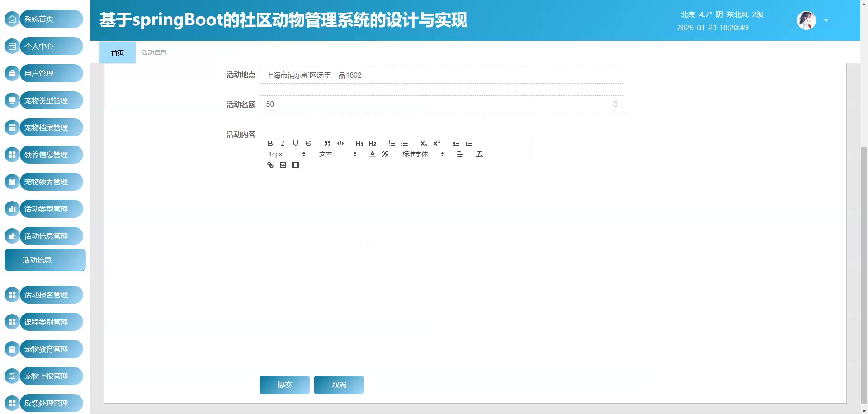The width and height of the screenshot is (868, 414).
Task: Toggle italic formatting in the editor
Action: [x=283, y=143]
